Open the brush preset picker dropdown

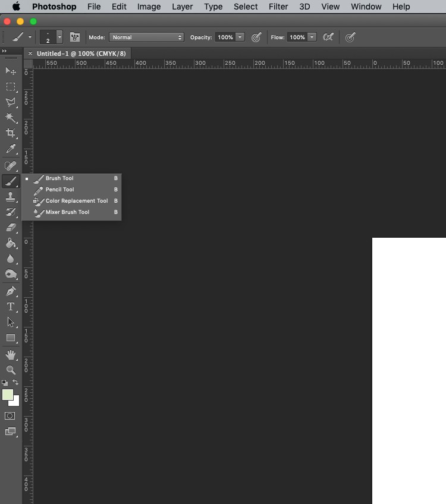59,37
